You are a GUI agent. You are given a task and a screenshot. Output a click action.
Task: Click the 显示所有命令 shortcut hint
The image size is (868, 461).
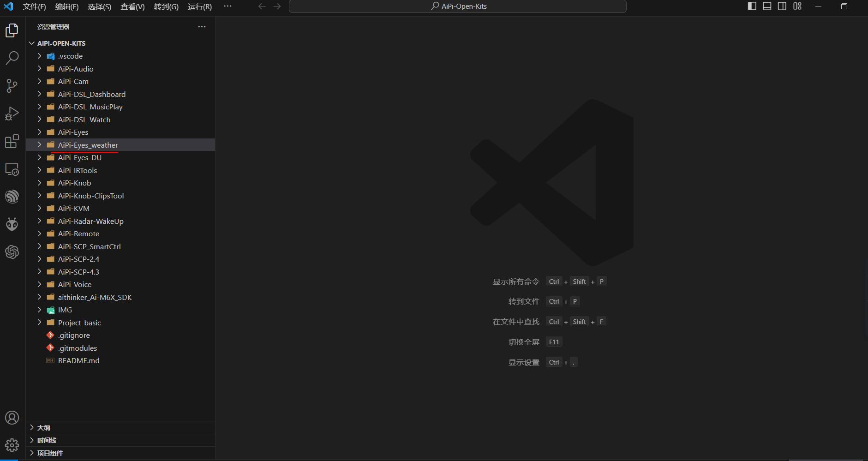coord(516,281)
